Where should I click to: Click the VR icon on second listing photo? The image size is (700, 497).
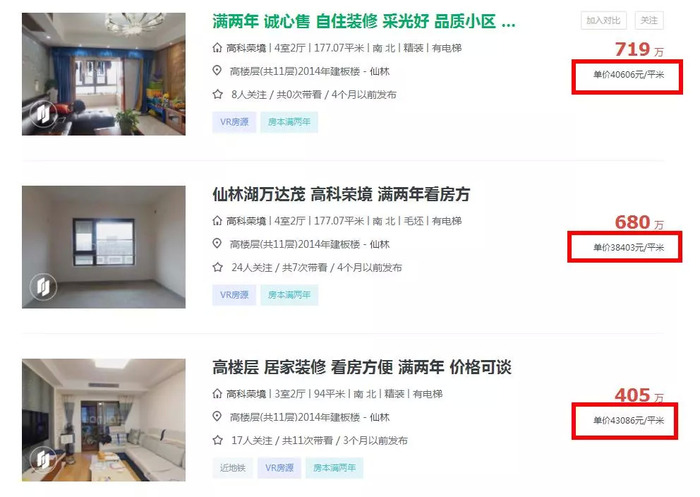[43, 286]
